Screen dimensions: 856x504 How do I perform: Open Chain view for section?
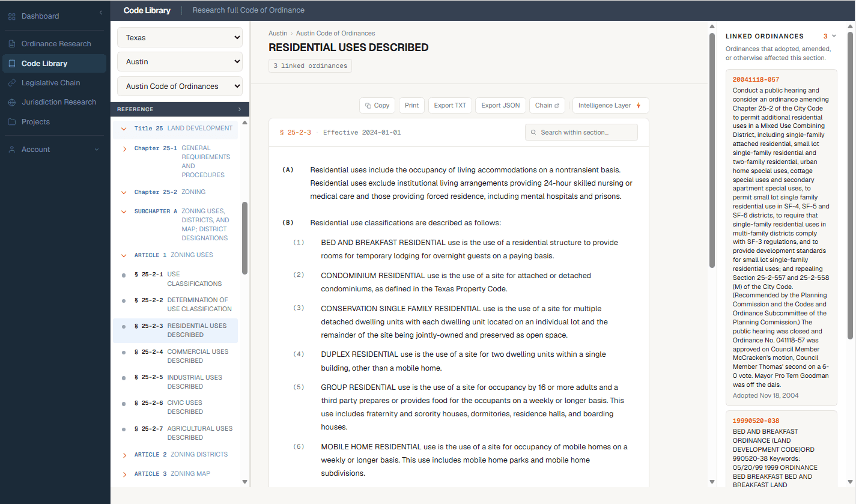(x=547, y=105)
